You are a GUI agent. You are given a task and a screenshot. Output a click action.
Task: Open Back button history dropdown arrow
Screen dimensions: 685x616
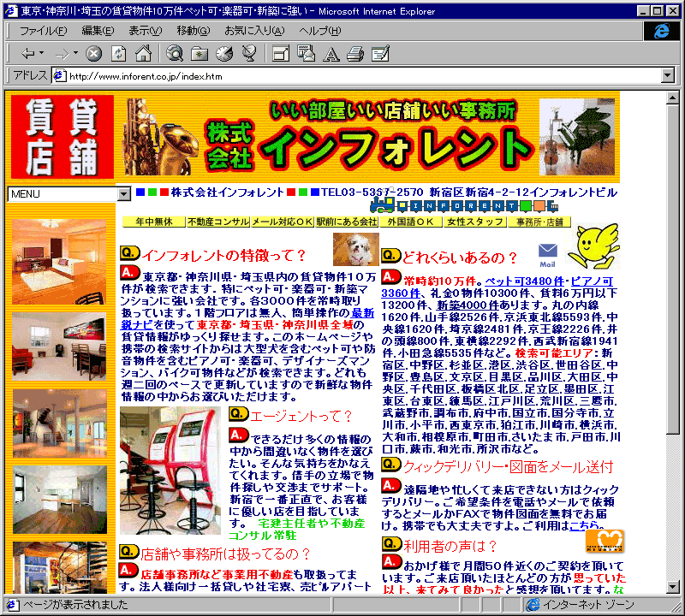tap(42, 53)
